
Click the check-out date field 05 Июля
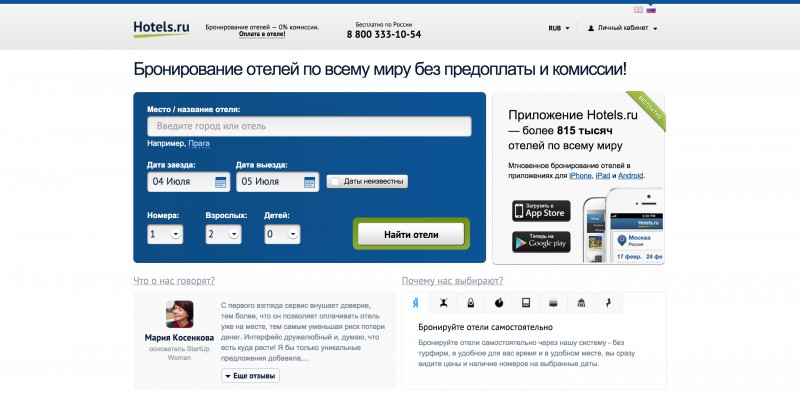point(278,182)
